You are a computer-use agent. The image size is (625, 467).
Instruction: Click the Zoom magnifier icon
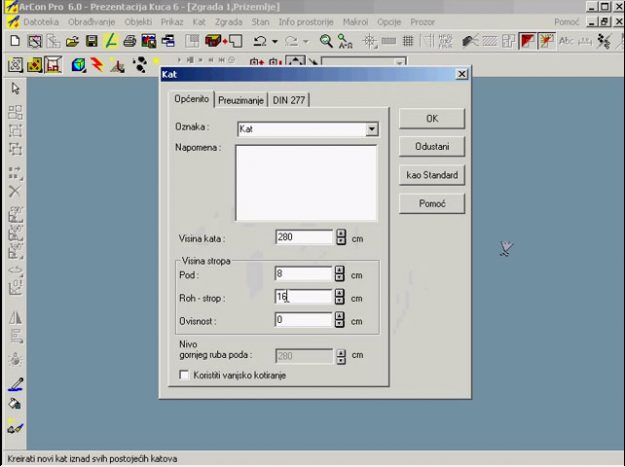[x=326, y=41]
